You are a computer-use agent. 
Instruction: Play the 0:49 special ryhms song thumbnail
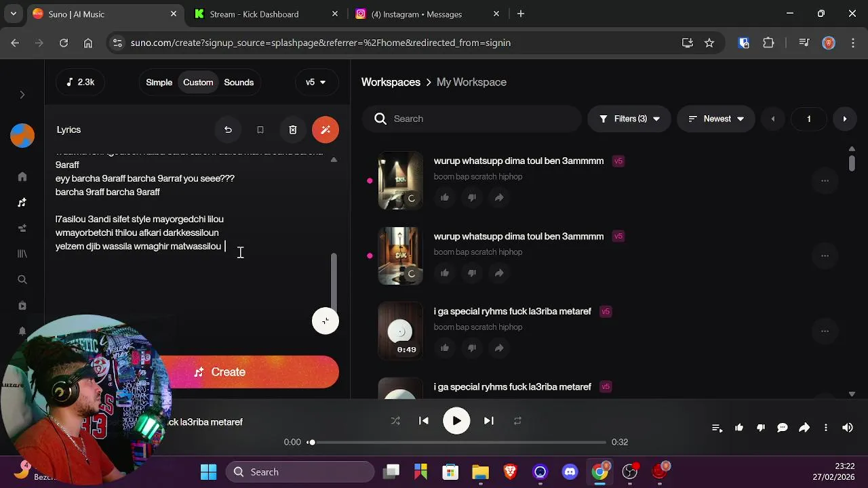tap(400, 331)
